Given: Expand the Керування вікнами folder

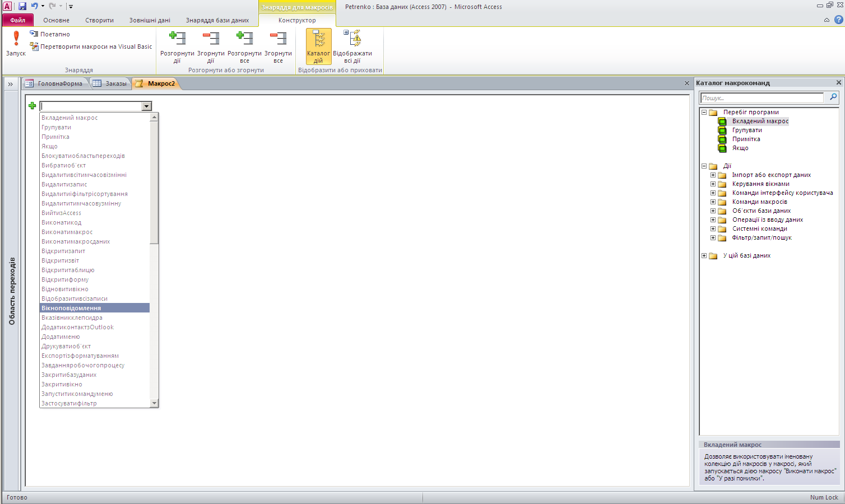Looking at the screenshot, I should coord(713,184).
